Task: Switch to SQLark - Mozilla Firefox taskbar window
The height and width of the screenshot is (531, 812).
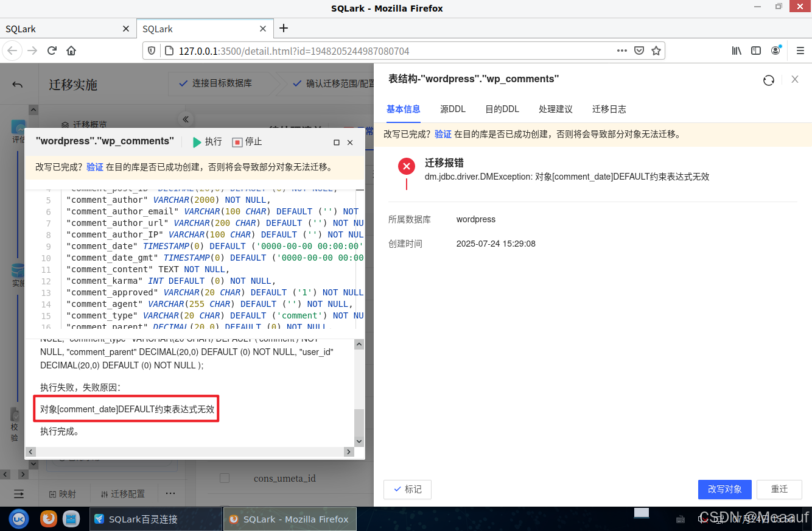Action: click(x=290, y=519)
